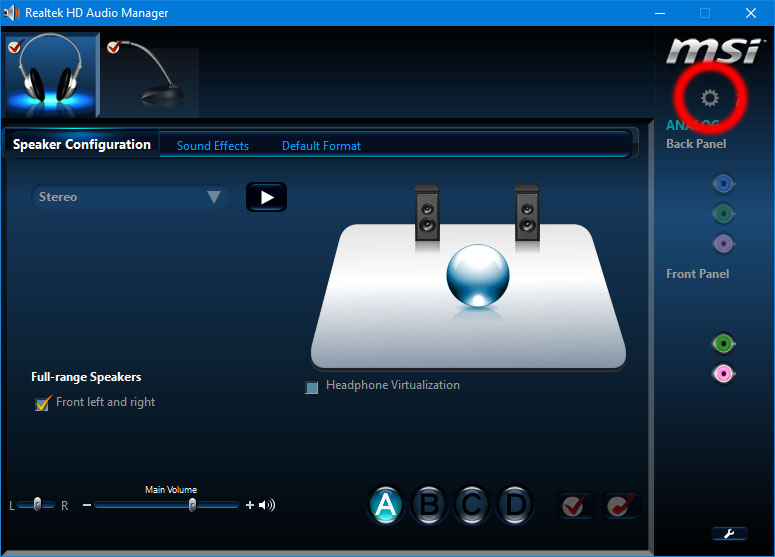Viewport: 775px width, 557px height.
Task: Select environment preset A
Action: (x=386, y=505)
